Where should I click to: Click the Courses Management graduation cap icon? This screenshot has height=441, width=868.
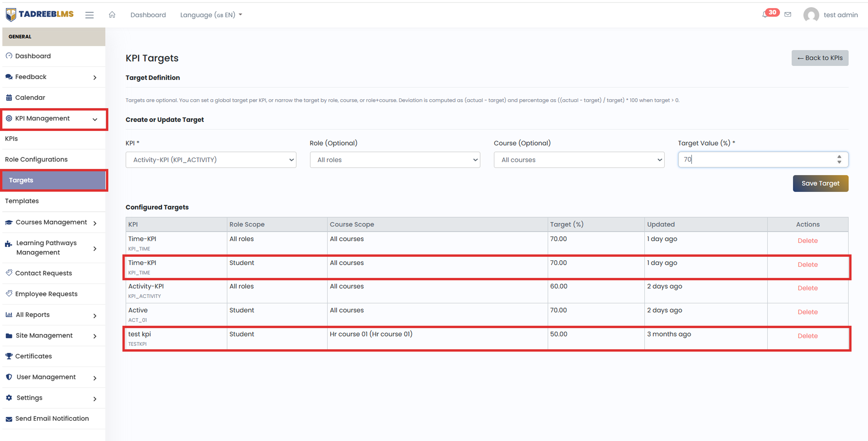pyautogui.click(x=9, y=222)
